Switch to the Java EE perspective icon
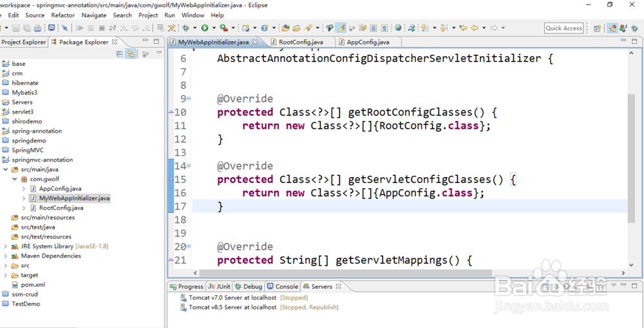Screen dimensions: 644x328 click(612, 28)
